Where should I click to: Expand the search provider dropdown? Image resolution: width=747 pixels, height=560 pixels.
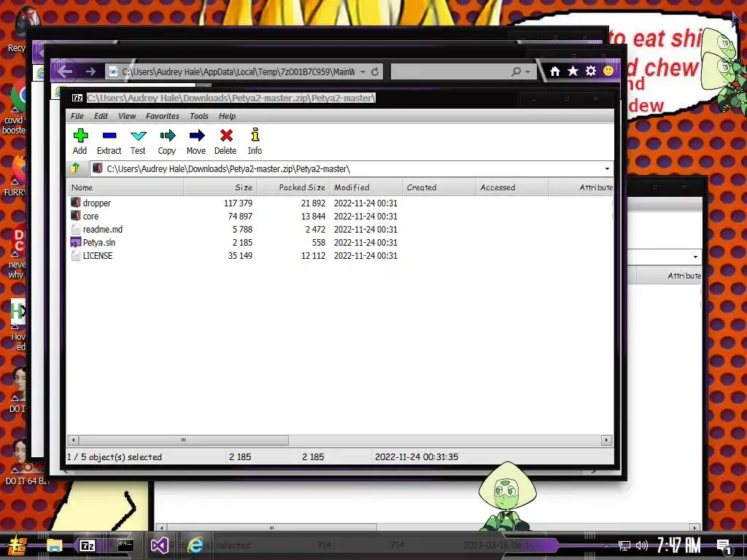point(527,71)
